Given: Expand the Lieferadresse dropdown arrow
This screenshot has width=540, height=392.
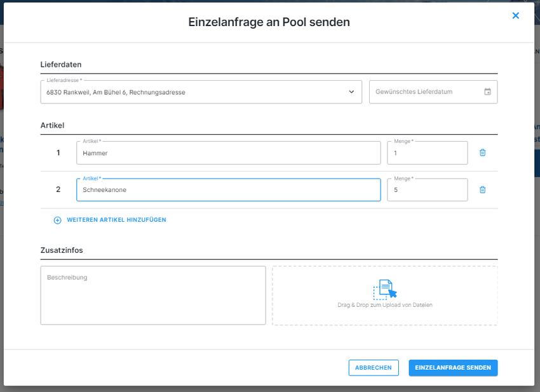Looking at the screenshot, I should [351, 92].
